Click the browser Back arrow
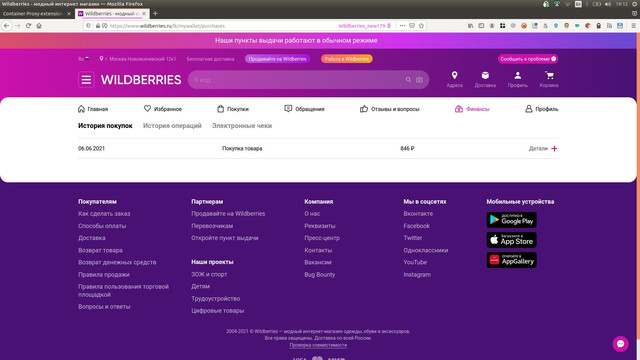640x360 pixels. (x=7, y=26)
